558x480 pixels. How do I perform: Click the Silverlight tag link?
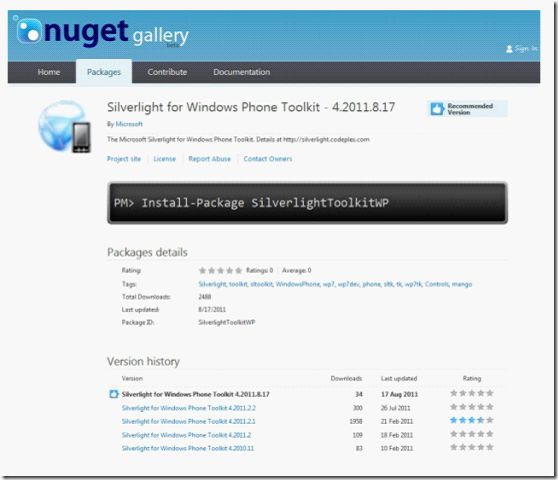point(212,284)
